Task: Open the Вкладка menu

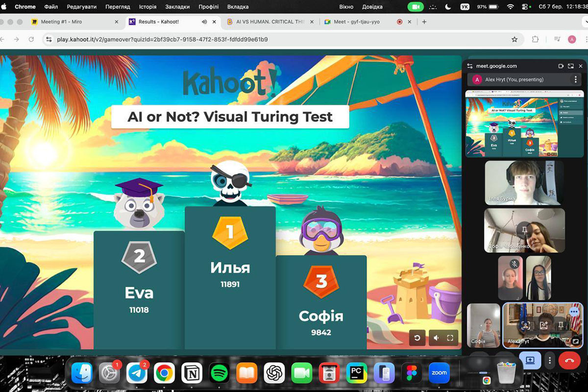Action: click(x=238, y=7)
